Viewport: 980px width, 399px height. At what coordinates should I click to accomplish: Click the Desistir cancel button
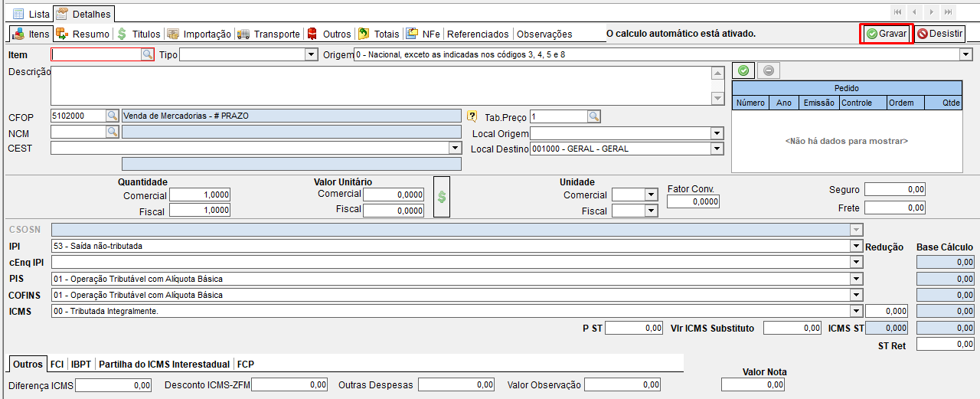[x=940, y=34]
